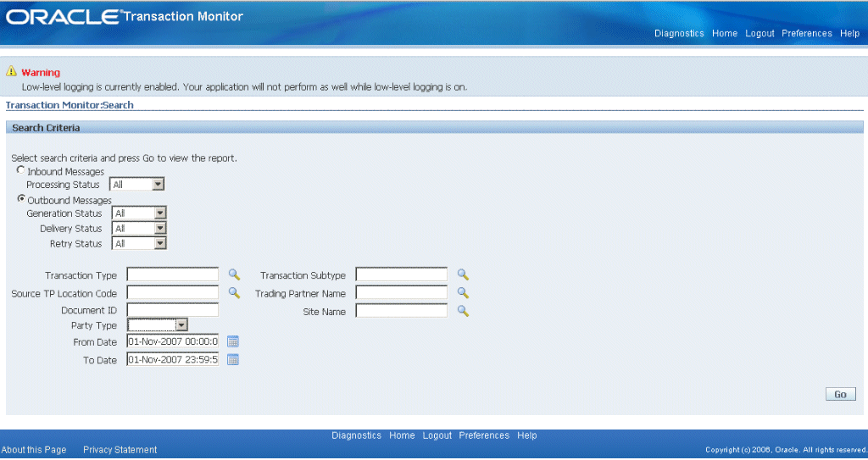
Task: Click the Oracle logo in the header
Action: pos(63,17)
